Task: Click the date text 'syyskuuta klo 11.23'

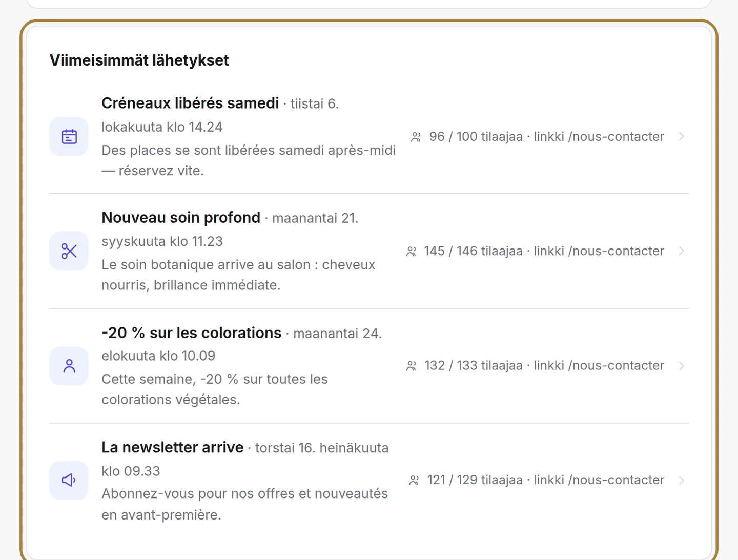Action: point(162,241)
